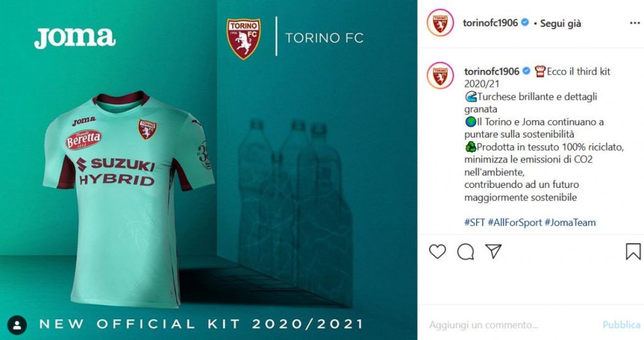Open the #SFT hashtag

click(474, 222)
